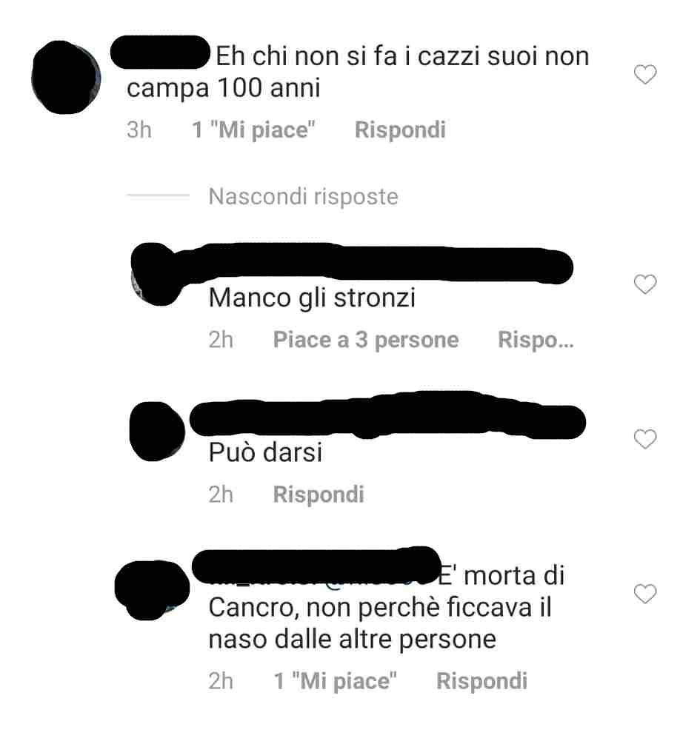Tap Rispondi under the Cancro reply
This screenshot has height=744, width=700.
pyautogui.click(x=481, y=681)
